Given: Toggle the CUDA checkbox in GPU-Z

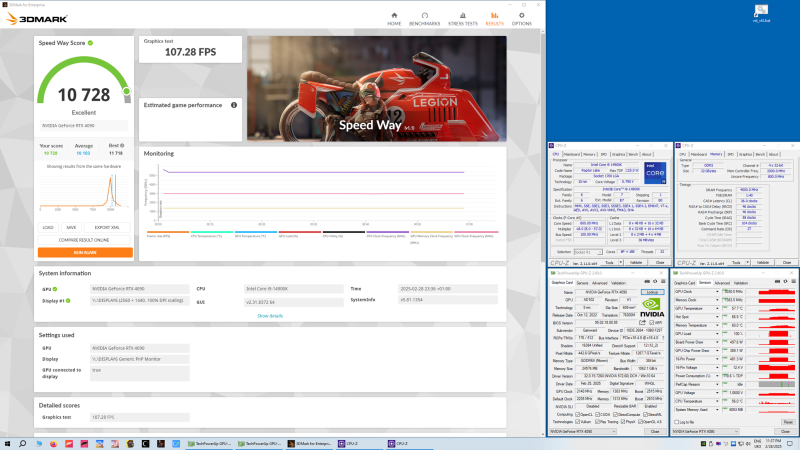Looking at the screenshot, I should pos(597,414).
